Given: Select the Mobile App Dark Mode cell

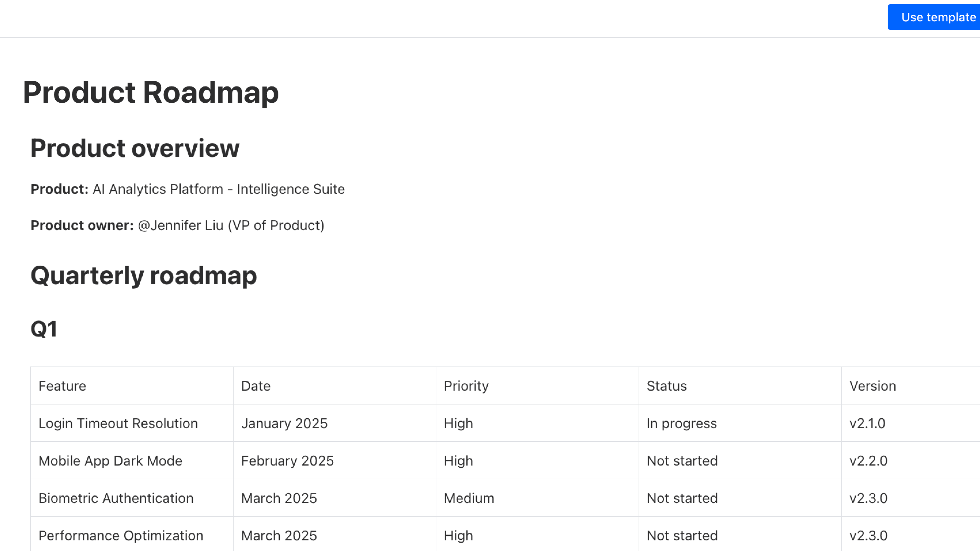Looking at the screenshot, I should (x=110, y=460).
